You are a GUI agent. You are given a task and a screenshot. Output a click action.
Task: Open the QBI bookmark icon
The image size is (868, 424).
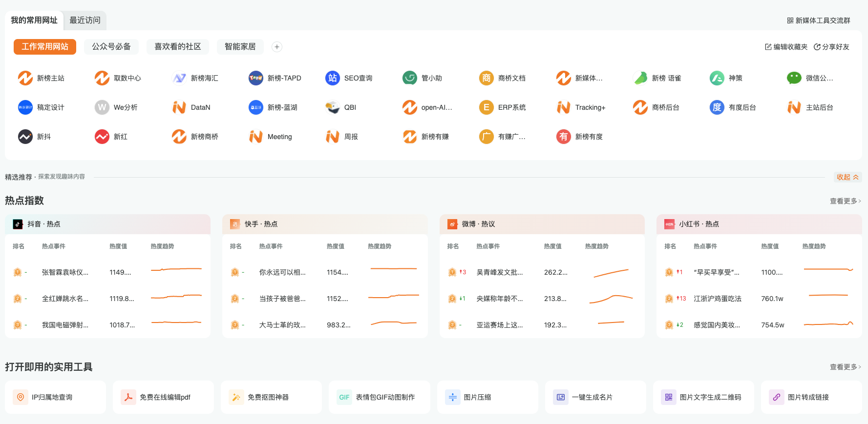333,107
